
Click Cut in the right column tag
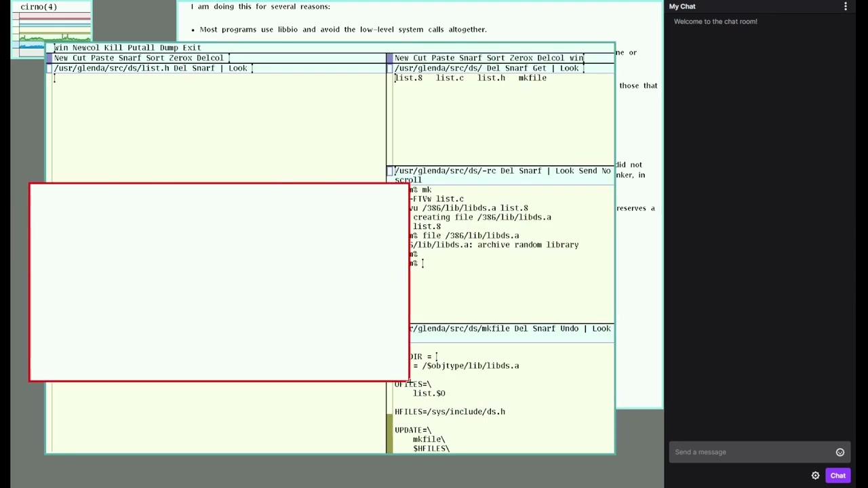420,58
